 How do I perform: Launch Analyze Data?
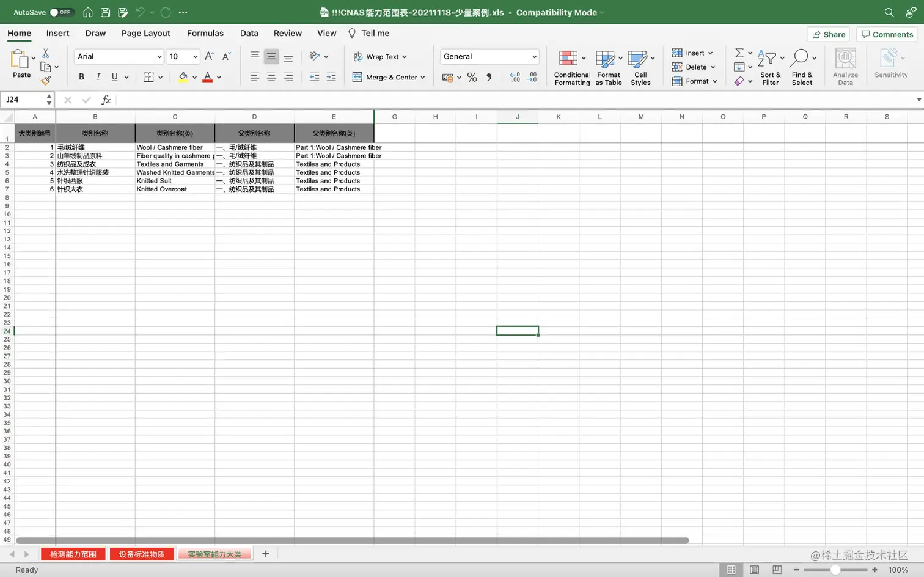(x=845, y=66)
